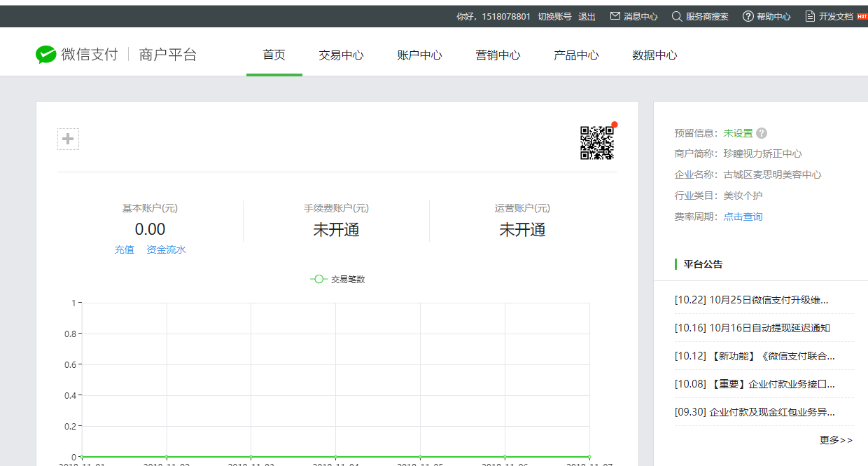Open 开发文档 document icon
This screenshot has width=868, height=466.
[810, 16]
